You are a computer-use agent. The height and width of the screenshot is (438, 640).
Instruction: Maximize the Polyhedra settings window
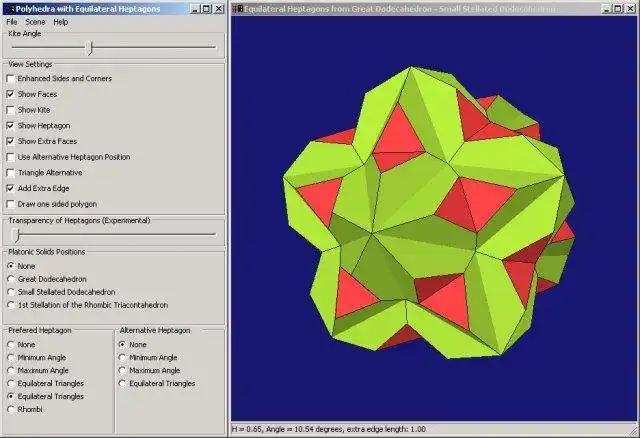pyautogui.click(x=206, y=9)
